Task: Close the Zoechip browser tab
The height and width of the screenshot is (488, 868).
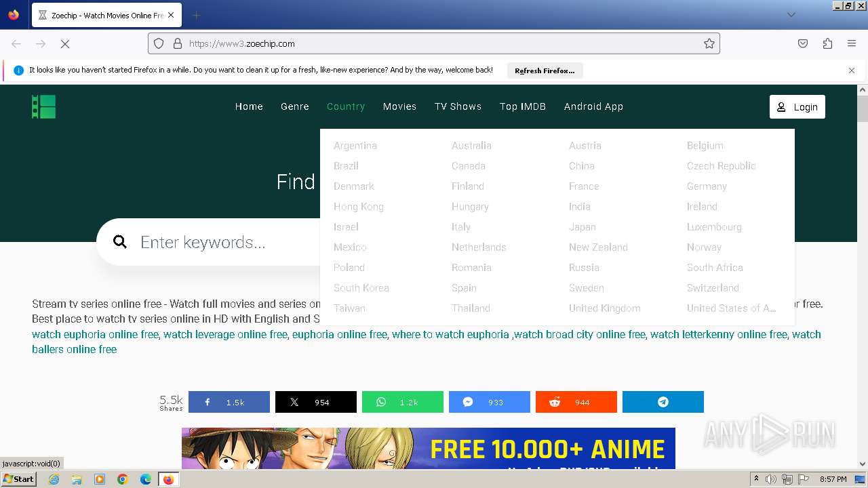Action: pyautogui.click(x=170, y=15)
